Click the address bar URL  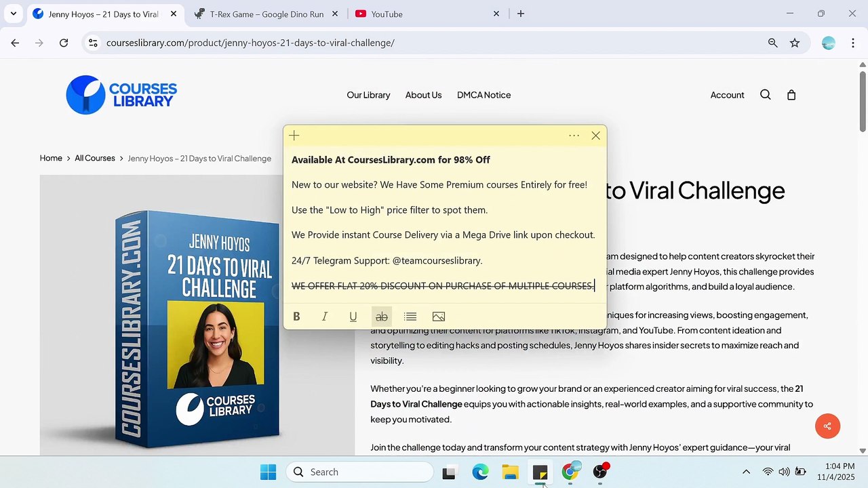point(250,43)
